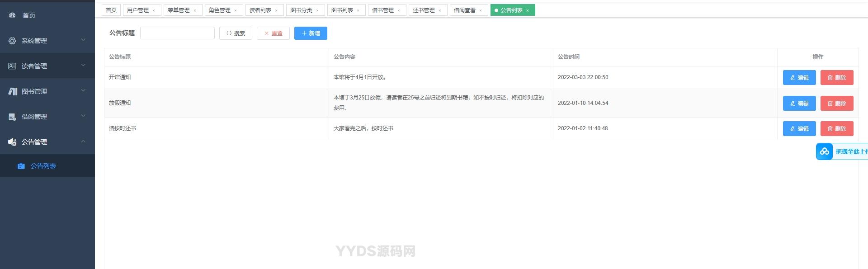868x269 pixels.
Task: Focus the 公告标题 input field
Action: click(177, 33)
